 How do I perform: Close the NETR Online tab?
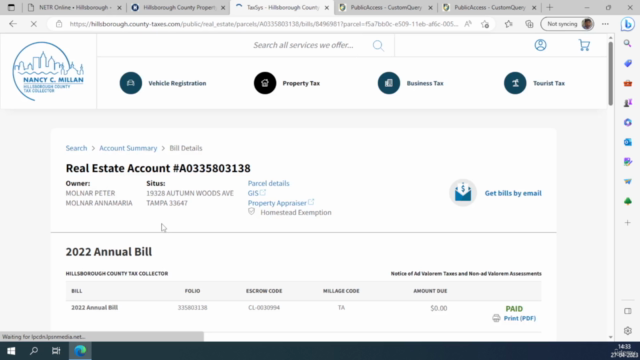[x=119, y=7]
